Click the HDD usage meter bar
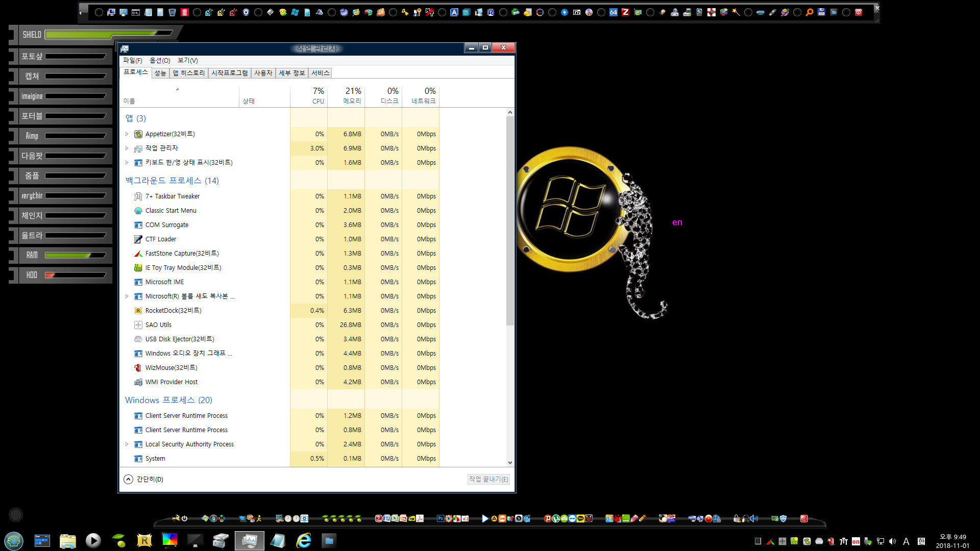Image resolution: width=980 pixels, height=551 pixels. (x=76, y=275)
